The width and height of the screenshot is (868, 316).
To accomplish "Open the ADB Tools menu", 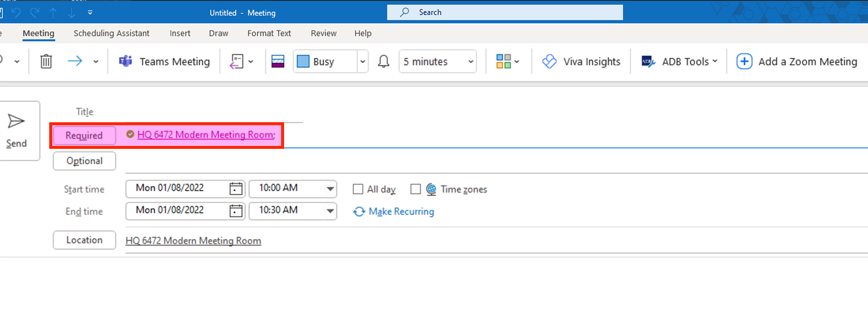I will point(679,62).
